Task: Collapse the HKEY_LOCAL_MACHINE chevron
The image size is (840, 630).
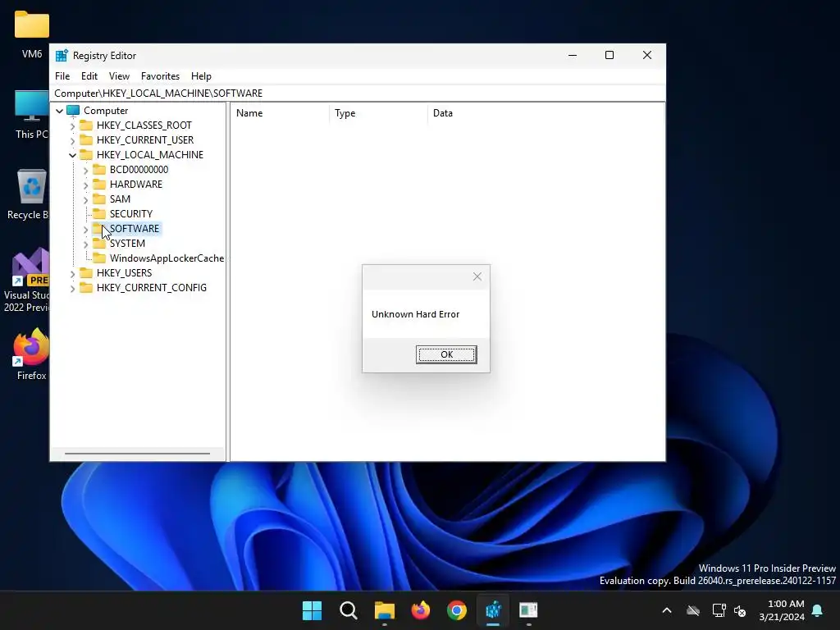Action: 72,155
